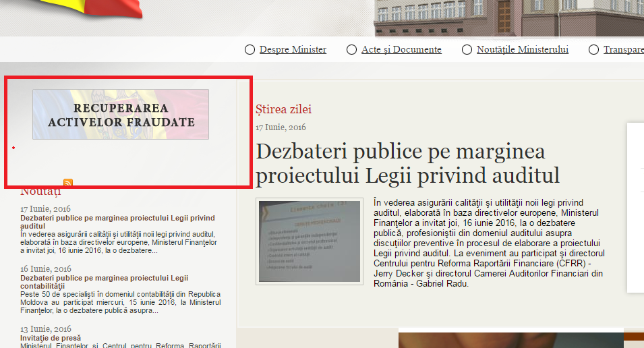This screenshot has height=348, width=644.
Task: Open the Despre Minister menu
Action: (x=293, y=50)
